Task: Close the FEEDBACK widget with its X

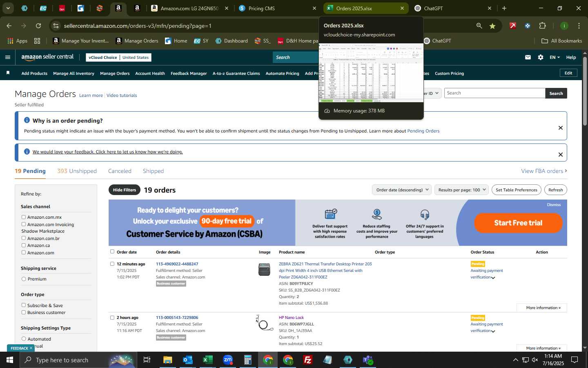Action: click(31, 348)
